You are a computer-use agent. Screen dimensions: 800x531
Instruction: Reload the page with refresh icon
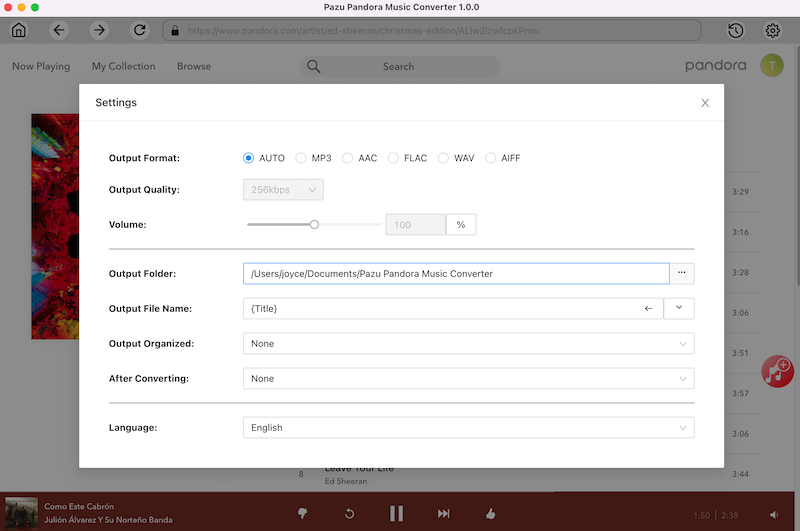(139, 30)
